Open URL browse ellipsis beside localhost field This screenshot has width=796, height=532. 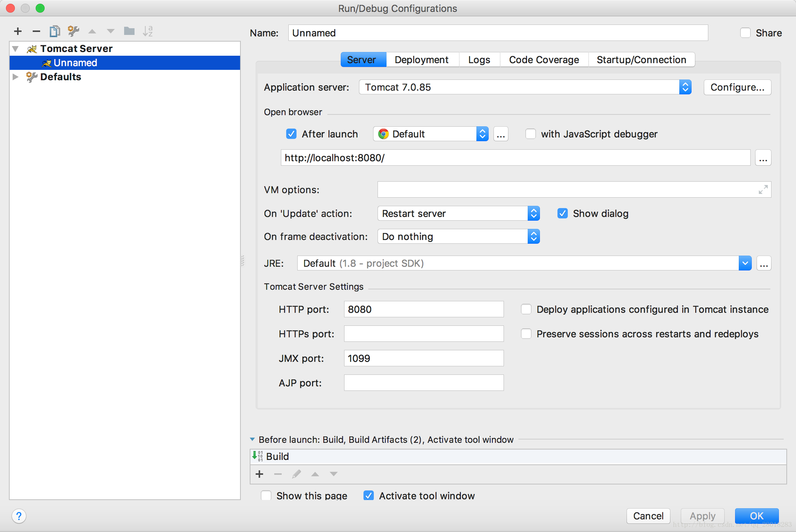(x=763, y=158)
